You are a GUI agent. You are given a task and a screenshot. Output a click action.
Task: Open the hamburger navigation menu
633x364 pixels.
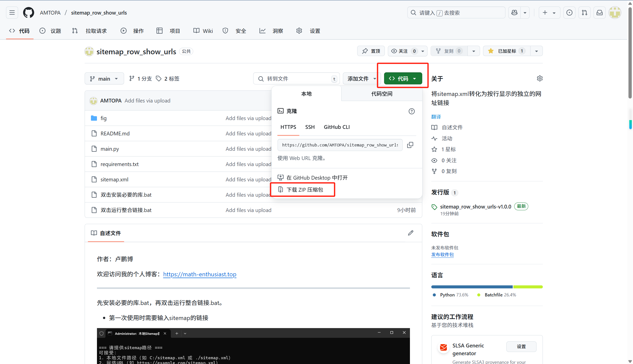coord(12,13)
